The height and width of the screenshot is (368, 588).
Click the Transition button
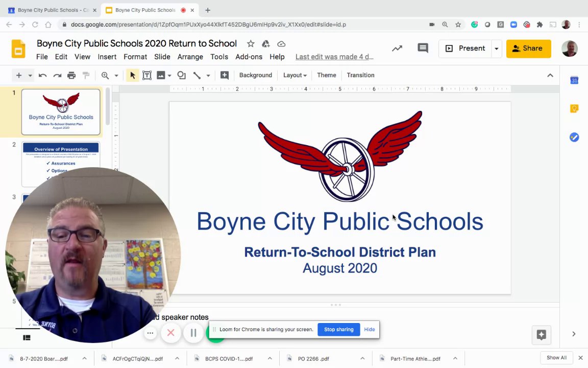(x=360, y=76)
